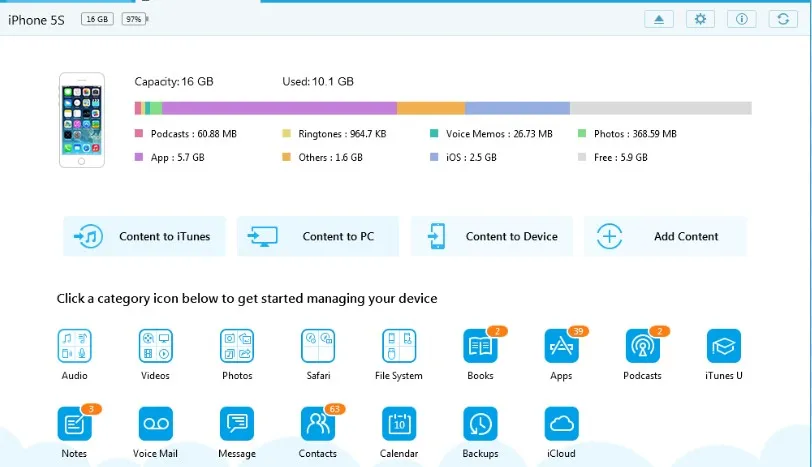Screen dimensions: 812x467
Task: Click the 16 GB capacity badge
Action: pos(97,19)
